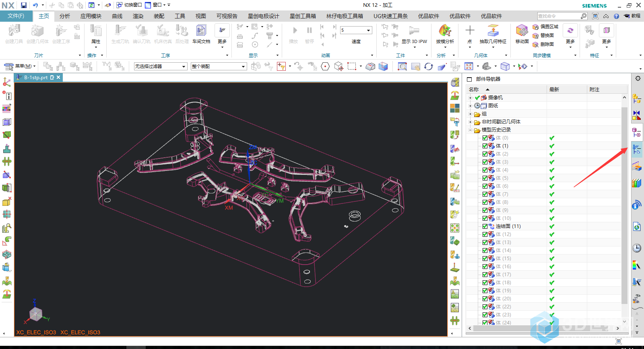Toggle the 体 (8) checkbox

pyautogui.click(x=485, y=202)
